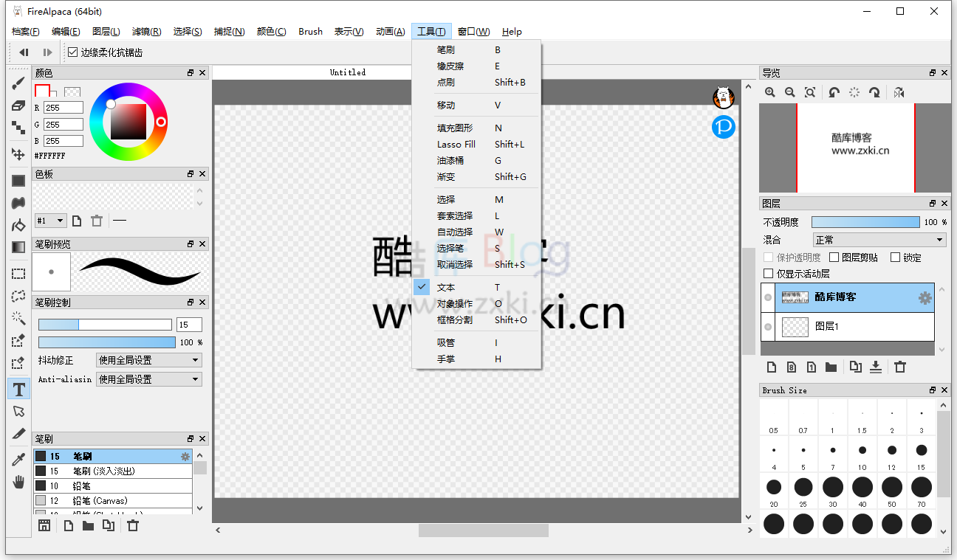Open the 混合 blend mode dropdown
This screenshot has width=957, height=560.
point(879,239)
